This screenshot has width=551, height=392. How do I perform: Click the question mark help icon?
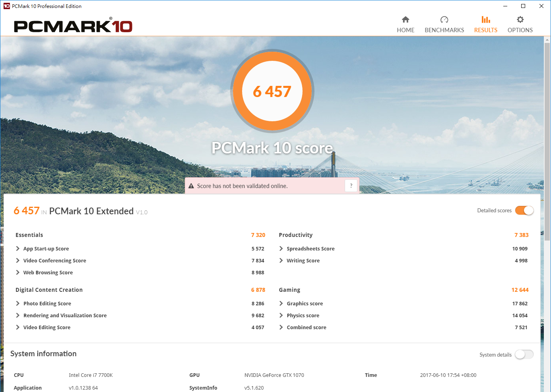pyautogui.click(x=351, y=186)
